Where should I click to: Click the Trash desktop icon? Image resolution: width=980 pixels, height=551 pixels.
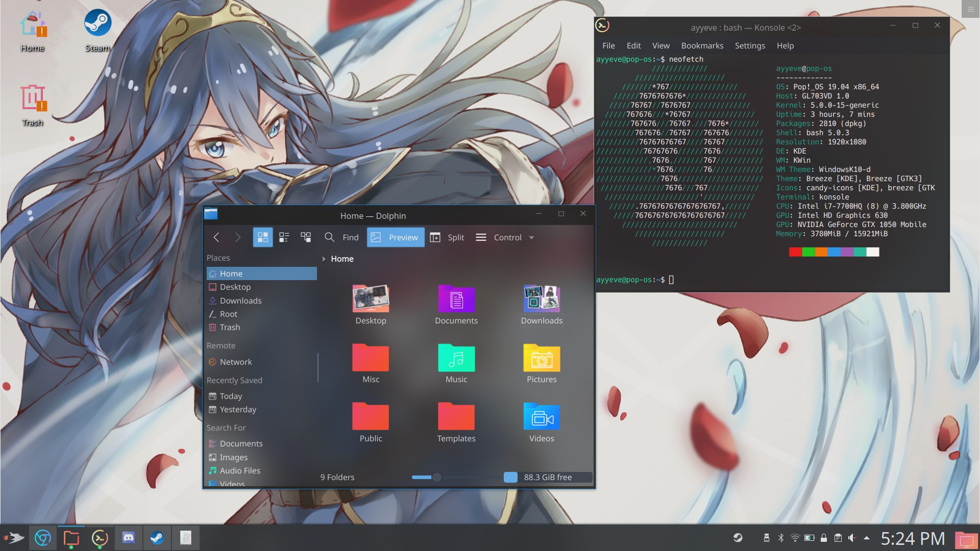(33, 106)
